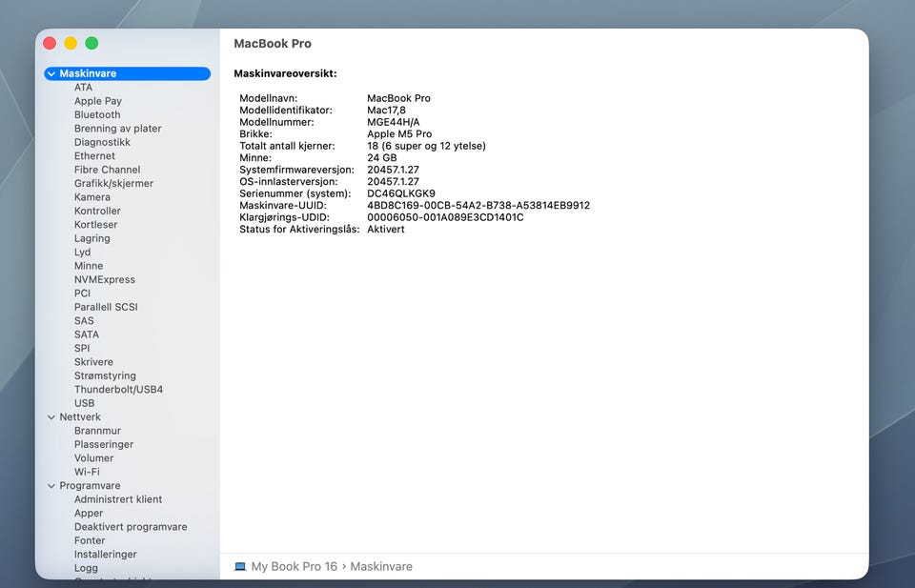This screenshot has width=915, height=588.
Task: Select Lyd in the sidebar
Action: 82,252
